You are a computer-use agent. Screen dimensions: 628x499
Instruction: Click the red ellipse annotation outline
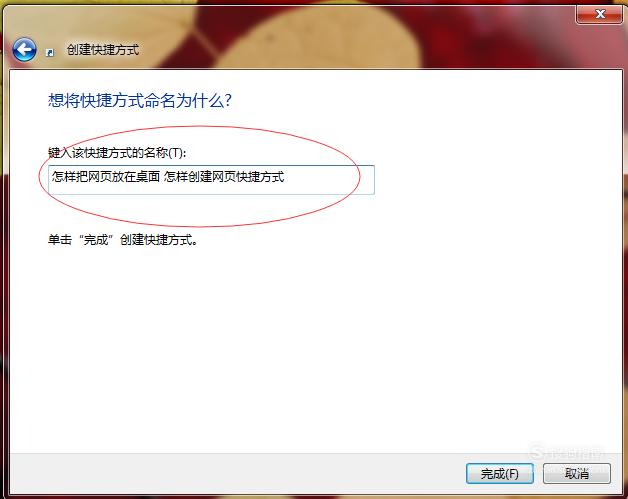pos(200,127)
